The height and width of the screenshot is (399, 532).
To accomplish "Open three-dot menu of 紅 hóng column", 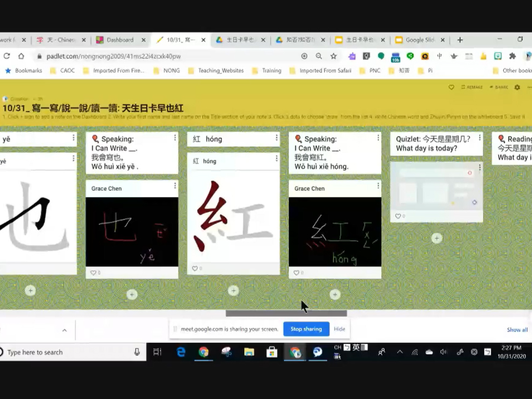I will [x=276, y=138].
